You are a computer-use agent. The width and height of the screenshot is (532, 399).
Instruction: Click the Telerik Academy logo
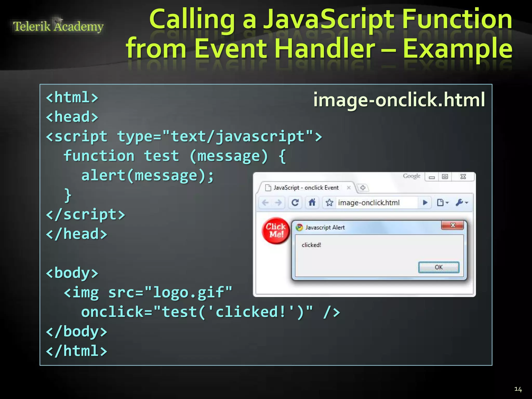58,26
